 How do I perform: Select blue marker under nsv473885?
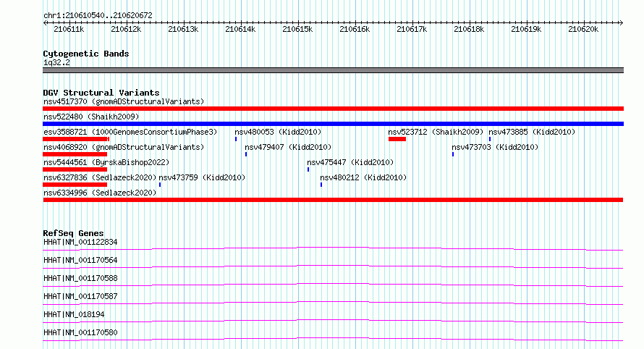[490, 139]
